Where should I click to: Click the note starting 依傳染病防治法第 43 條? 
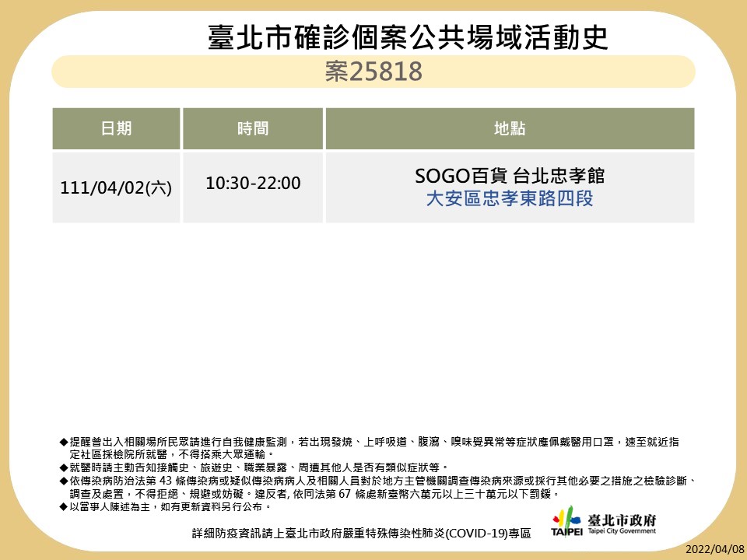tap(379, 487)
